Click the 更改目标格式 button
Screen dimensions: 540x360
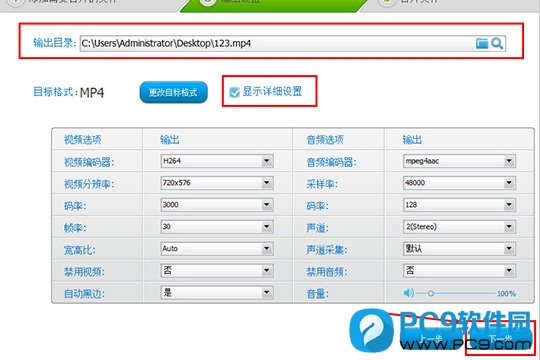(x=174, y=92)
